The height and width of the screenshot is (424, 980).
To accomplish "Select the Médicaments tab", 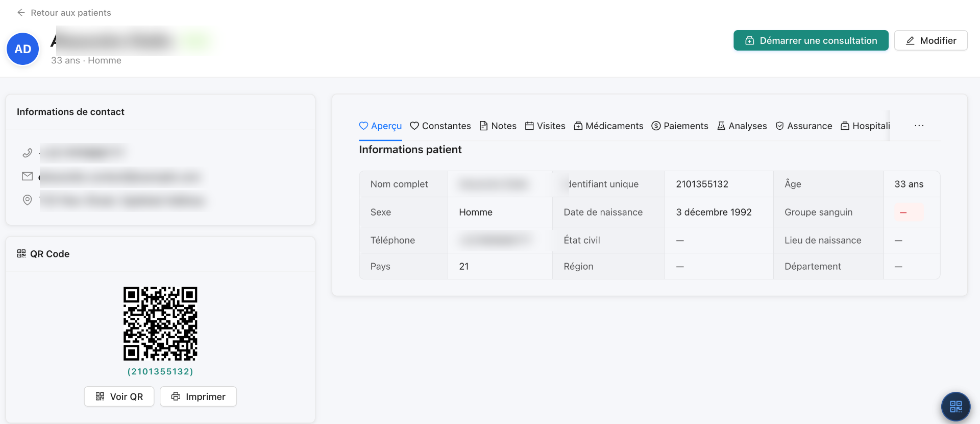I will [608, 126].
